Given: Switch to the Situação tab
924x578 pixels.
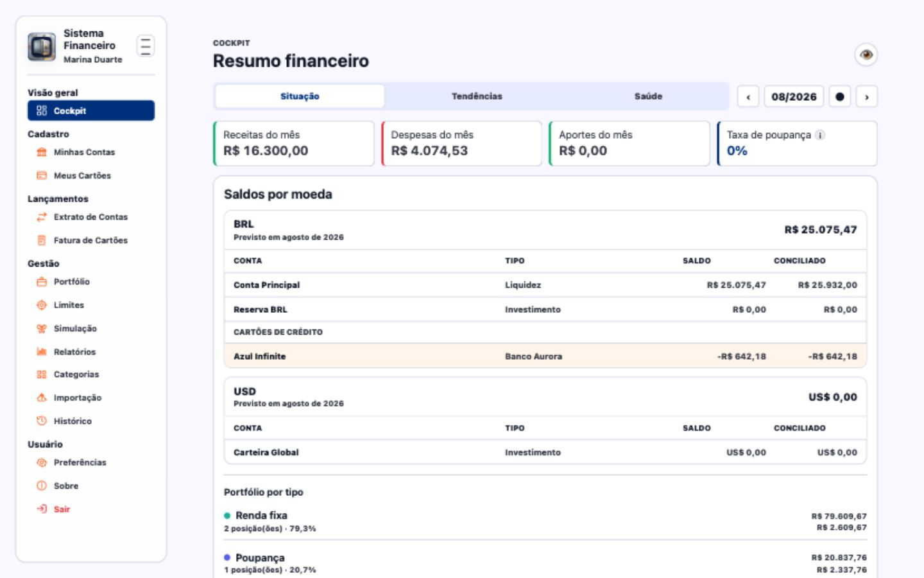Looking at the screenshot, I should pos(300,96).
